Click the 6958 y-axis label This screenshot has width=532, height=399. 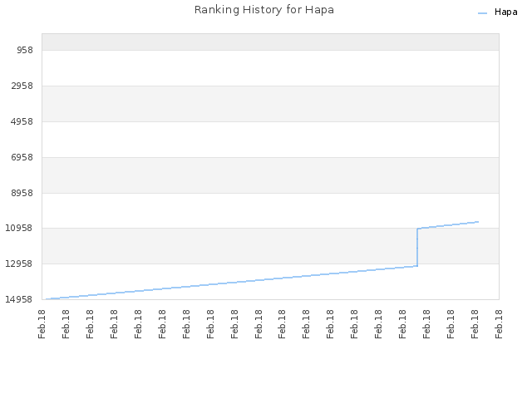click(22, 157)
